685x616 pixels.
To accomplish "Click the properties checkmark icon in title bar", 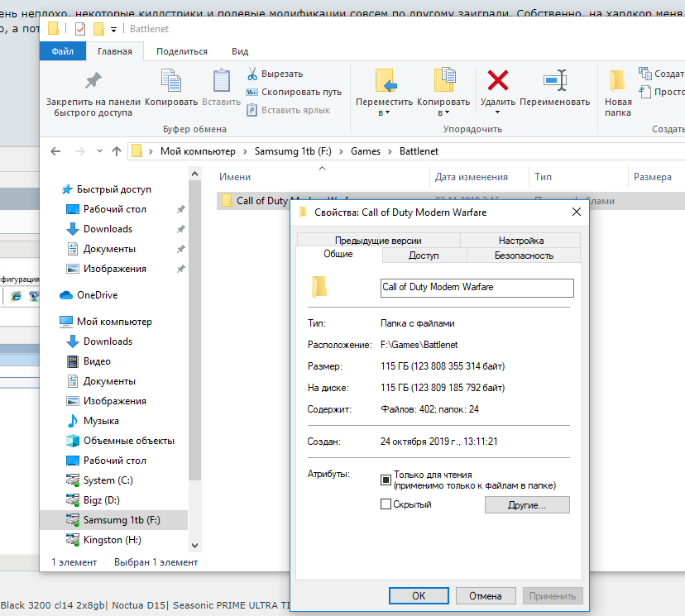I will (80, 29).
